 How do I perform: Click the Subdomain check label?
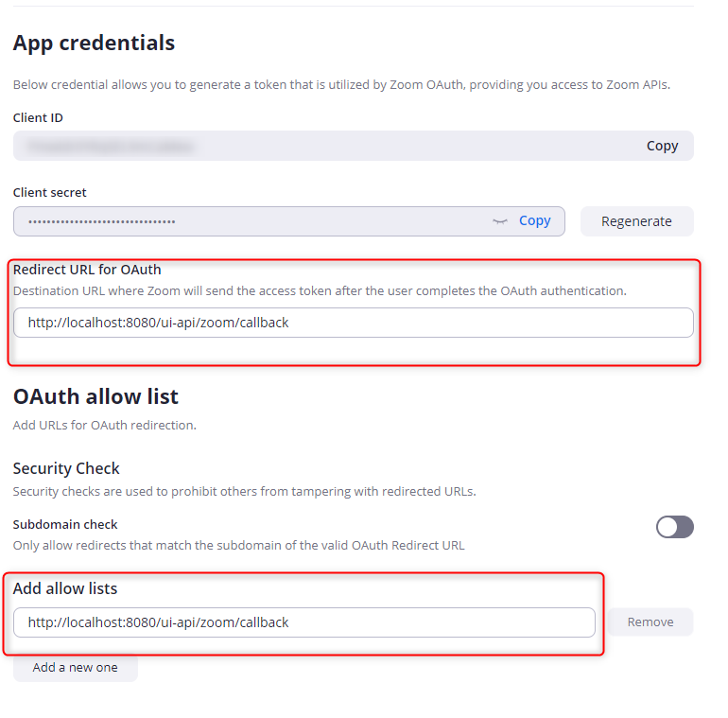point(65,524)
